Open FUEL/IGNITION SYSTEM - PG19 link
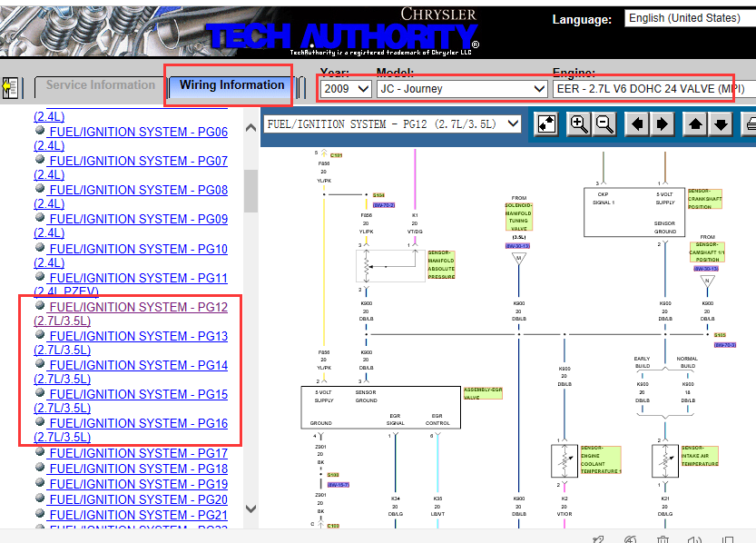756x543 pixels. coord(138,484)
